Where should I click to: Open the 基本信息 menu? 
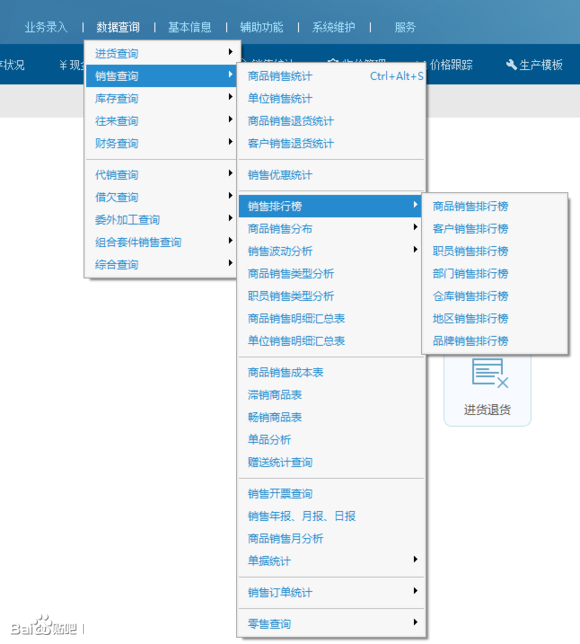point(190,27)
